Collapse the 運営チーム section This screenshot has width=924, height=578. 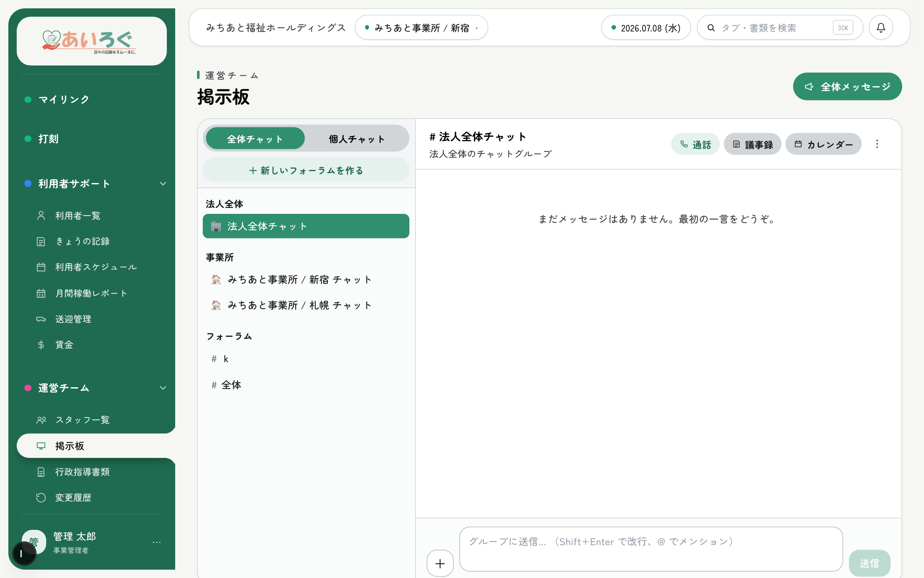click(163, 388)
